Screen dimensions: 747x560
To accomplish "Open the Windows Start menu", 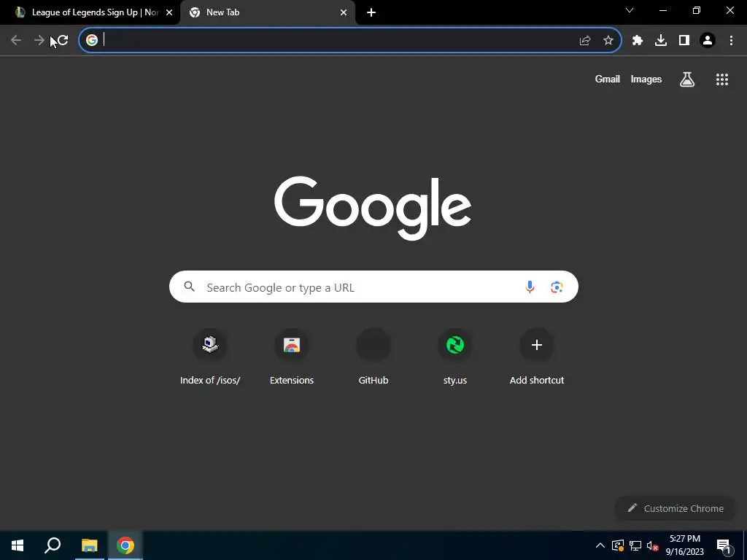I will pyautogui.click(x=18, y=545).
